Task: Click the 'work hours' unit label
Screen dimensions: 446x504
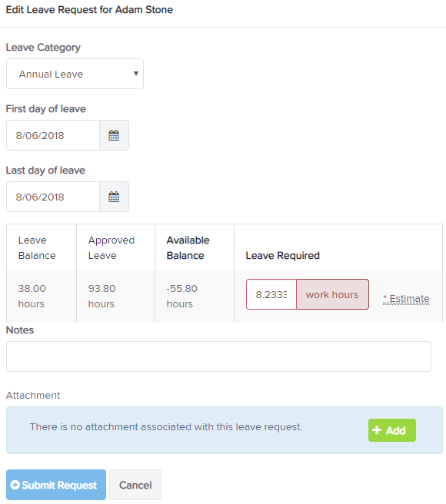Action: [332, 294]
